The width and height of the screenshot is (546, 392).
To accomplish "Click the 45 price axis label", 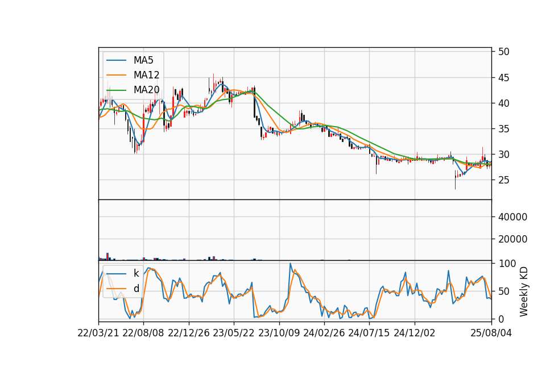I will [503, 78].
